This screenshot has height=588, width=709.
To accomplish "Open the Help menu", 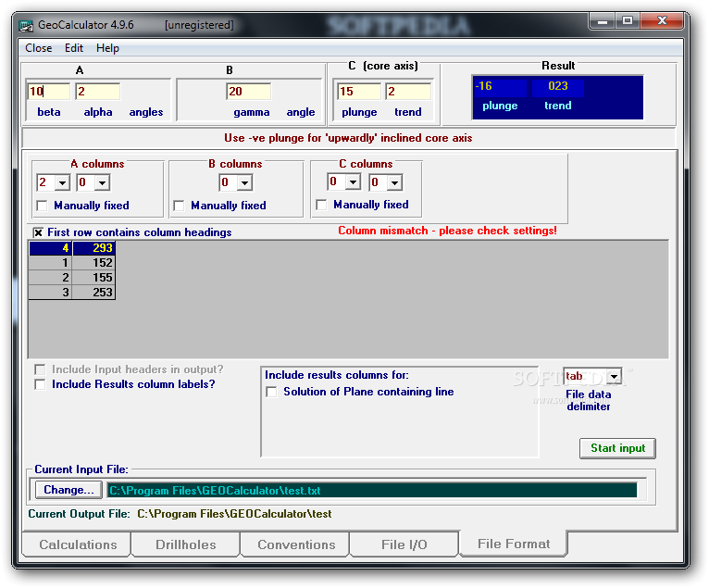I will 107,48.
